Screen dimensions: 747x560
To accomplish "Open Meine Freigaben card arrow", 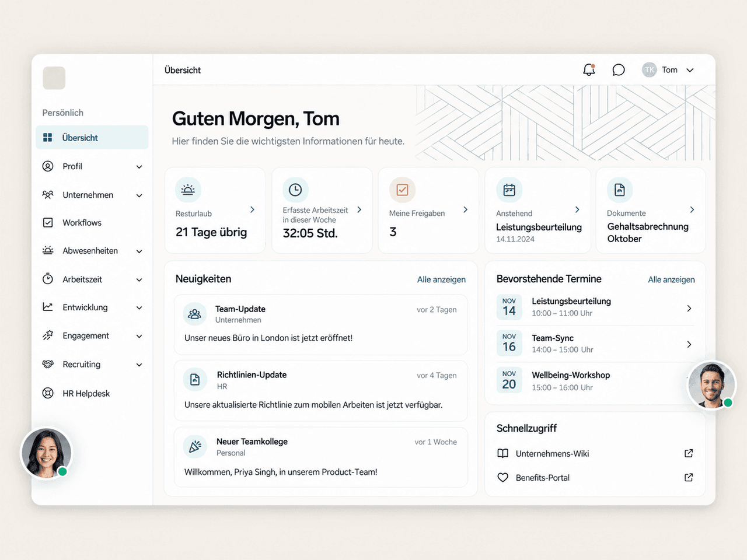I will click(x=465, y=209).
